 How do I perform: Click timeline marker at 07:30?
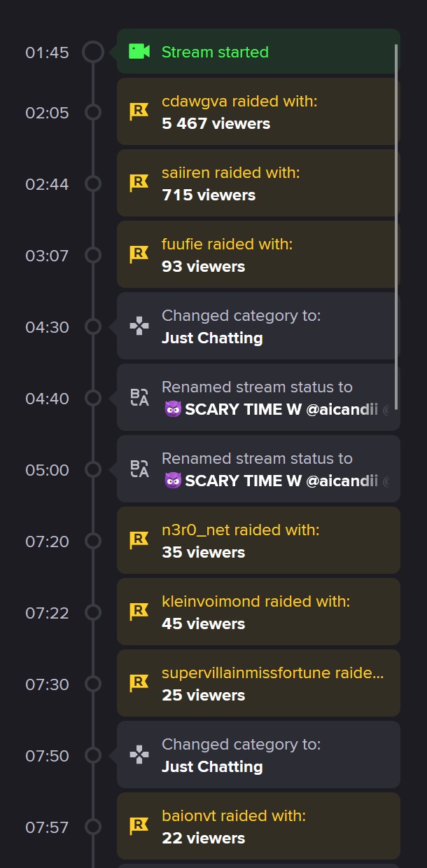(92, 684)
